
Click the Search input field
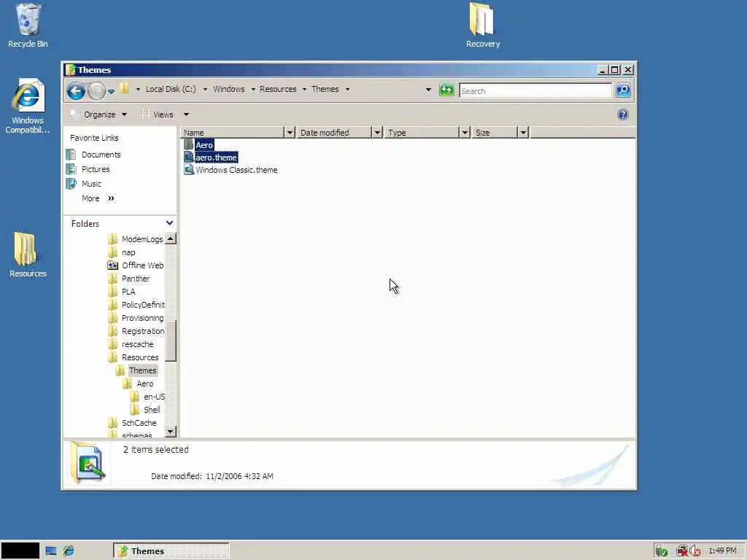[x=535, y=90]
